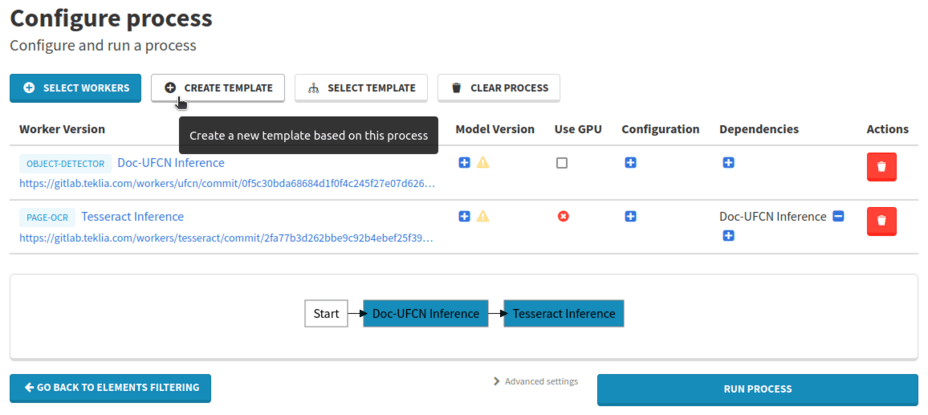Viewport: 928px width, 415px height.
Task: Click the Configure process heading
Action: (x=111, y=19)
